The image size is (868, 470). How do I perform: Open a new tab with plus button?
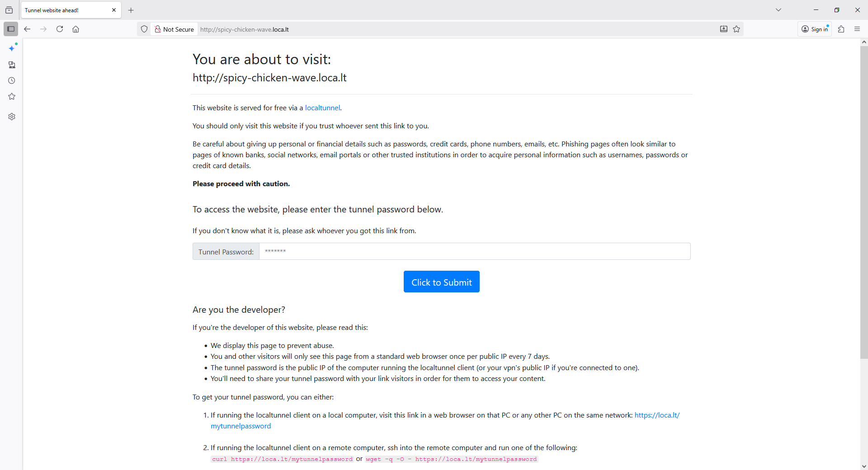pyautogui.click(x=131, y=10)
